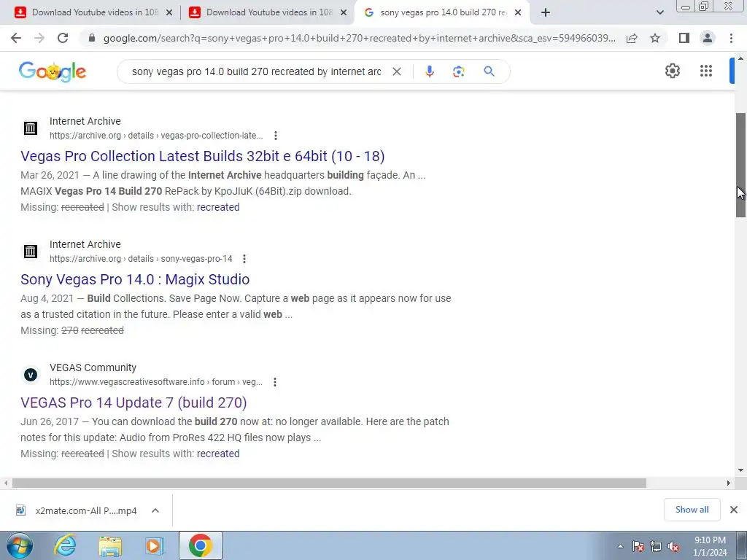The height and width of the screenshot is (560, 747).
Task: Show results with recreated for VEGAS result
Action: (x=218, y=454)
